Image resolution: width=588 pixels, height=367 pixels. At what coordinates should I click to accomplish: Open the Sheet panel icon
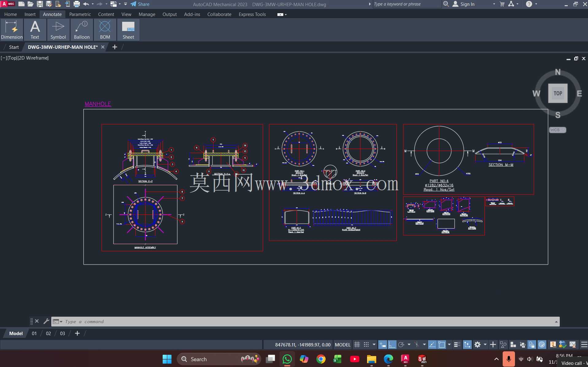(x=128, y=30)
